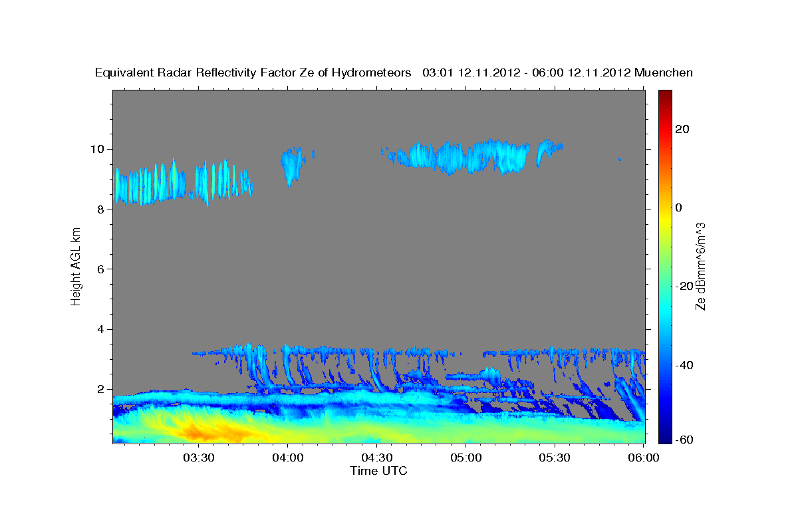Select the '04:00' time axis label
This screenshot has width=798, height=532.
point(287,458)
